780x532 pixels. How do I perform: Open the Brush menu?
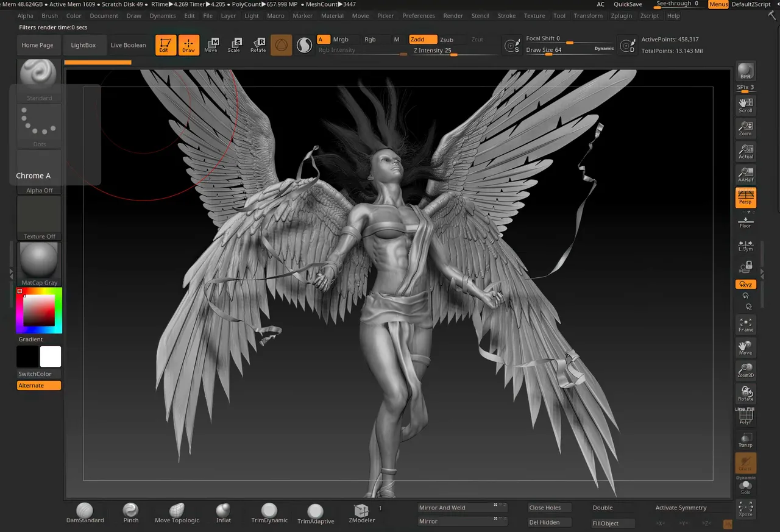point(50,16)
